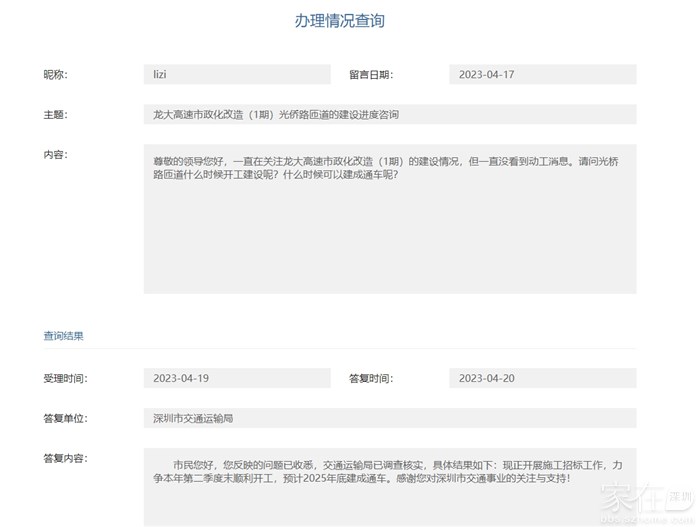Select the 查询结果 section heading
Viewport: 700px width, 527px height.
point(63,336)
